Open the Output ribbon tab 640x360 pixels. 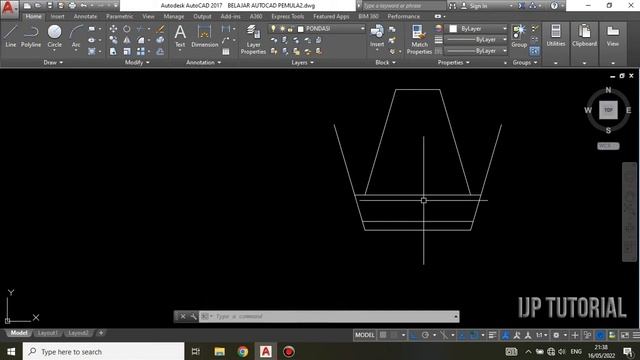tap(202, 16)
